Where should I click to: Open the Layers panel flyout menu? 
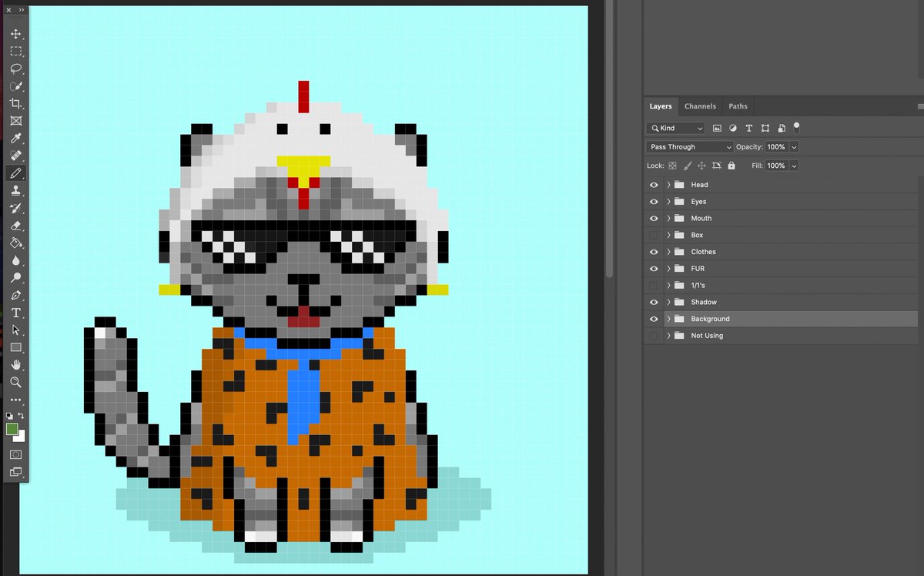click(920, 106)
